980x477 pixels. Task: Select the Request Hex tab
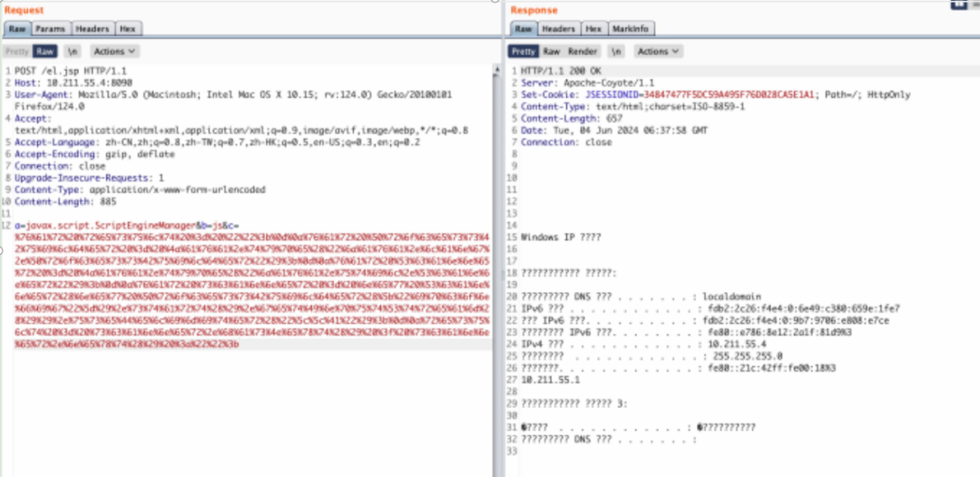pos(128,29)
